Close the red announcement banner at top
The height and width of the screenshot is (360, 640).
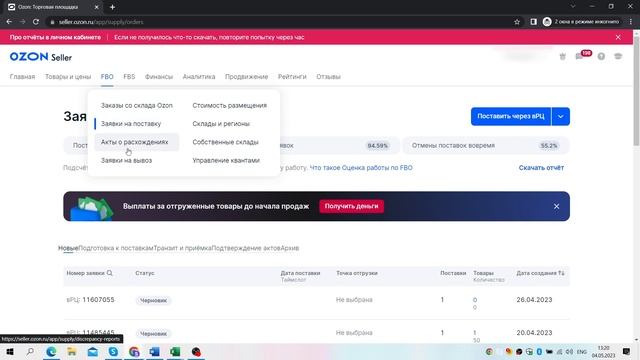coord(618,37)
